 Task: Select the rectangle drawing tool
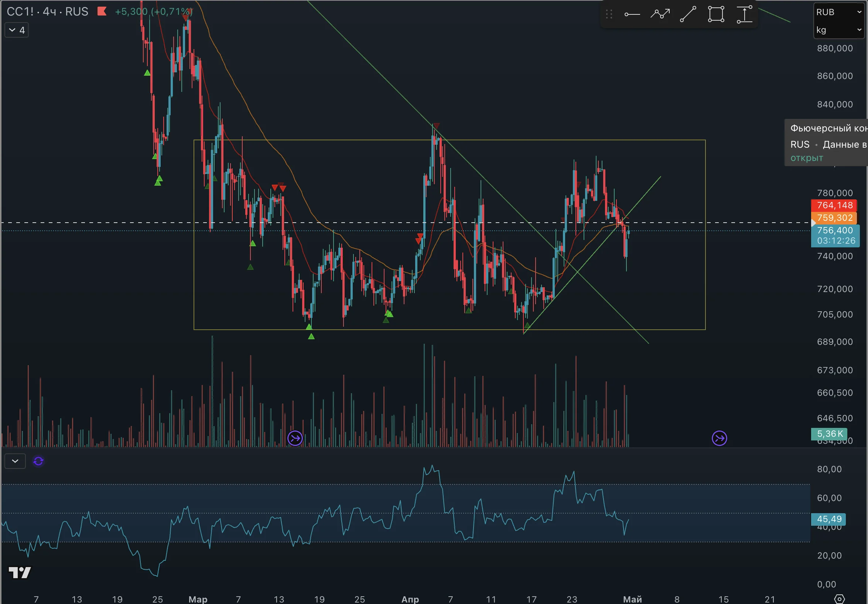(x=716, y=14)
